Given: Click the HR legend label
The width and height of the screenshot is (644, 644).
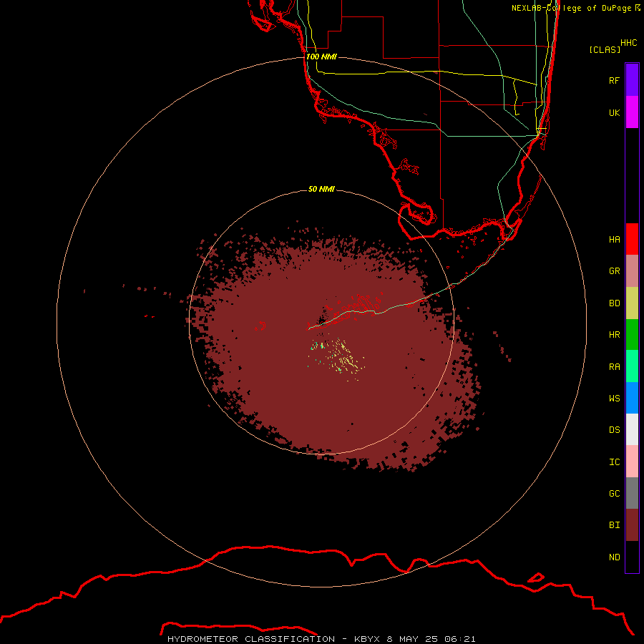Looking at the screenshot, I should click(x=614, y=335).
